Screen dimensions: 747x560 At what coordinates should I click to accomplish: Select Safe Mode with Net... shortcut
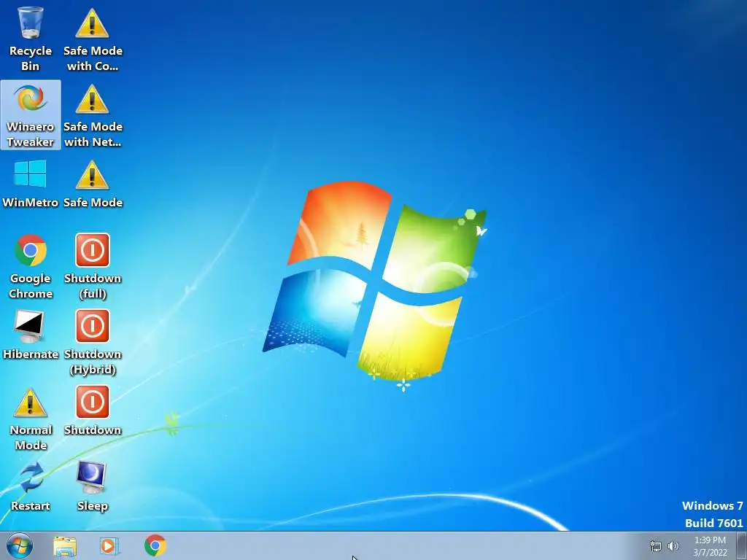tap(93, 114)
